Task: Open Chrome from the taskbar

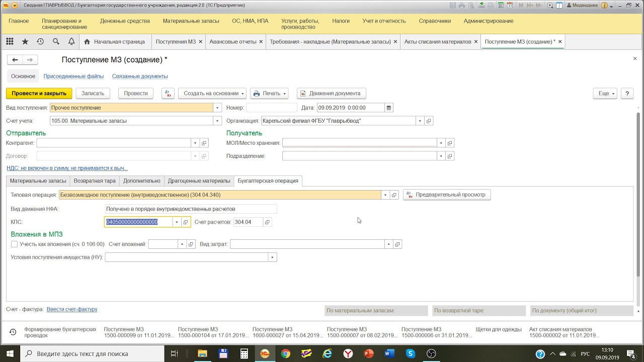Action: (x=285, y=354)
